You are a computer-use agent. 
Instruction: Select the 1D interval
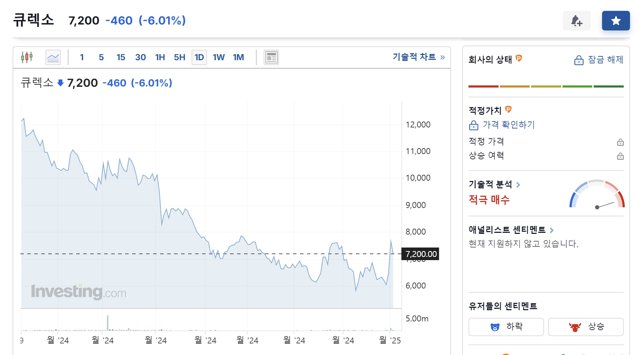(x=199, y=57)
